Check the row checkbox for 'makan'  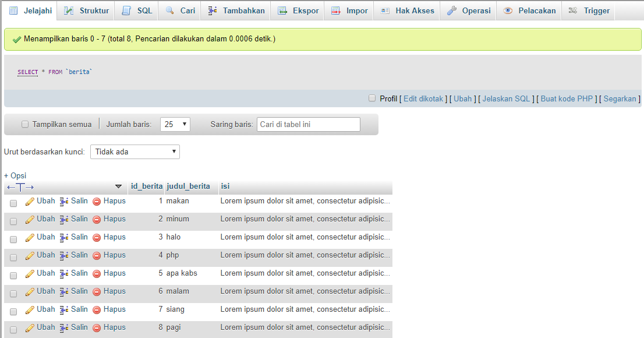[x=13, y=201]
